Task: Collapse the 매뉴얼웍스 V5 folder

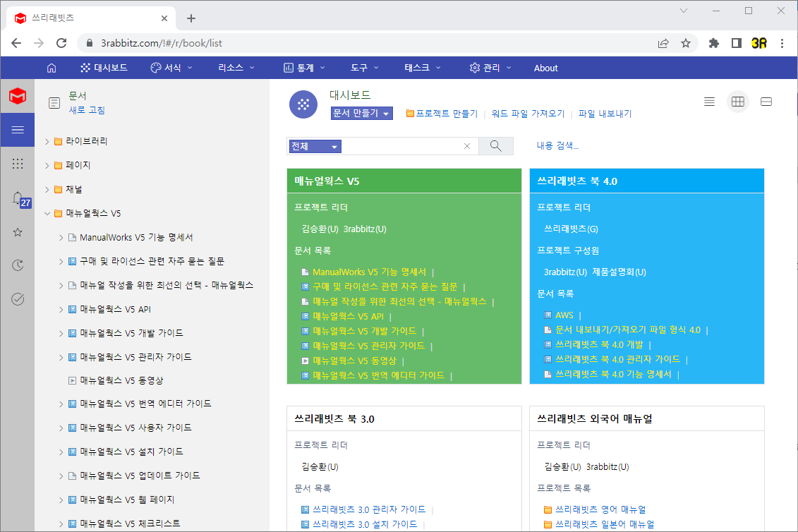Action: (47, 213)
